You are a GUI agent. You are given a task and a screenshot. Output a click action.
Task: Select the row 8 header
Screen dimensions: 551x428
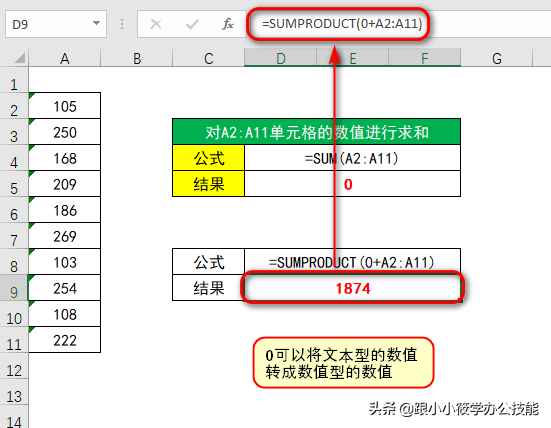(14, 262)
